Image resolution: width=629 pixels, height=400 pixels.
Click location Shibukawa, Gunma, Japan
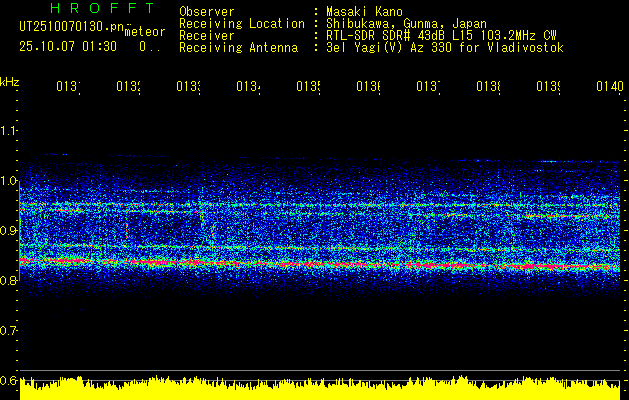[x=400, y=23]
